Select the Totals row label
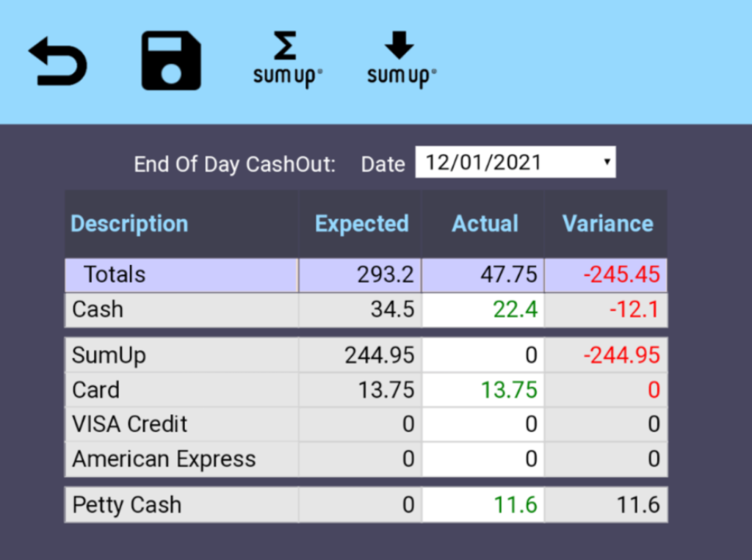This screenshot has width=752, height=560. click(x=115, y=275)
